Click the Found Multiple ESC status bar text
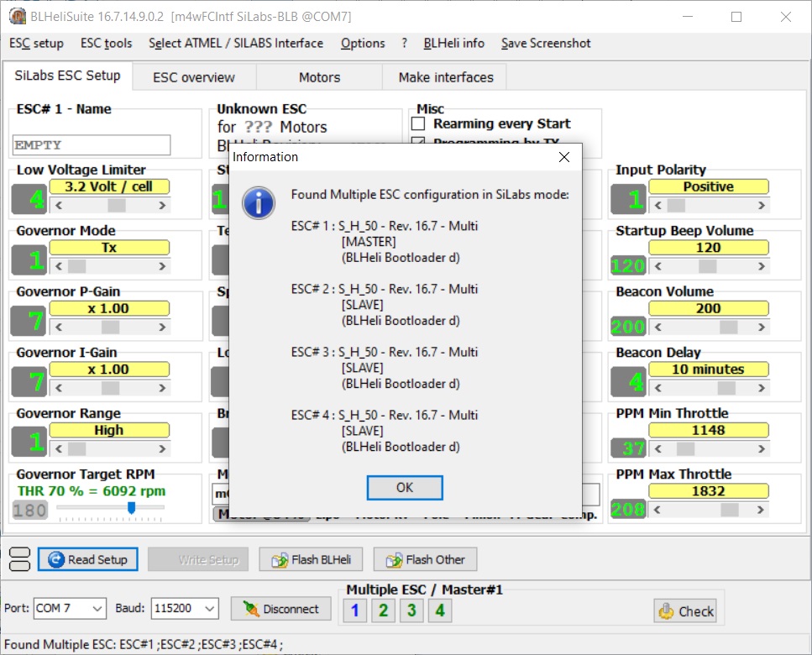This screenshot has height=655, width=812. click(x=144, y=645)
